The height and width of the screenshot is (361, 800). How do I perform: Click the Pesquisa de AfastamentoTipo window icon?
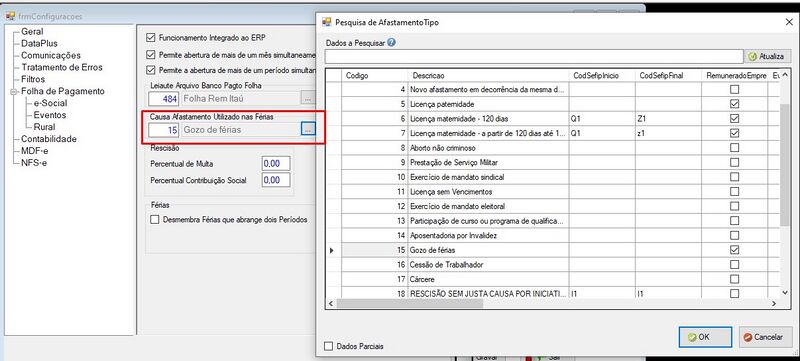[x=327, y=22]
